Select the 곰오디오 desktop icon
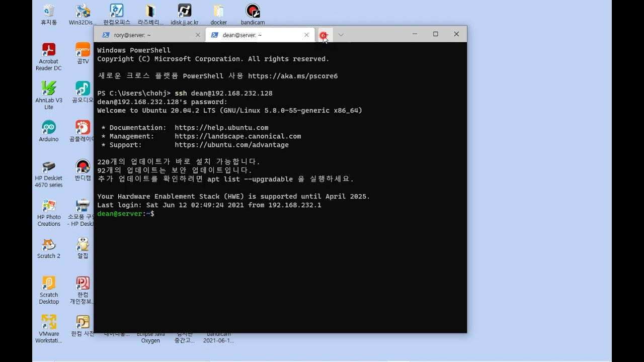 pyautogui.click(x=83, y=92)
